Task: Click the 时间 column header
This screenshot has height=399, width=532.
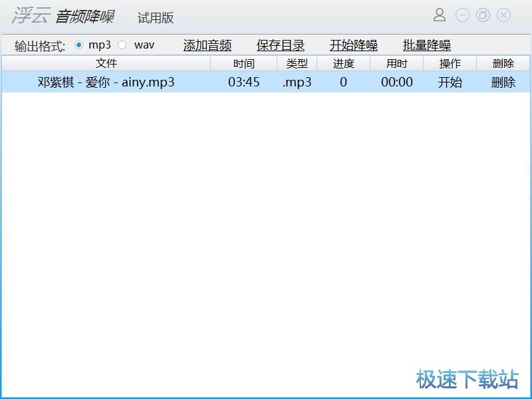Action: click(243, 63)
